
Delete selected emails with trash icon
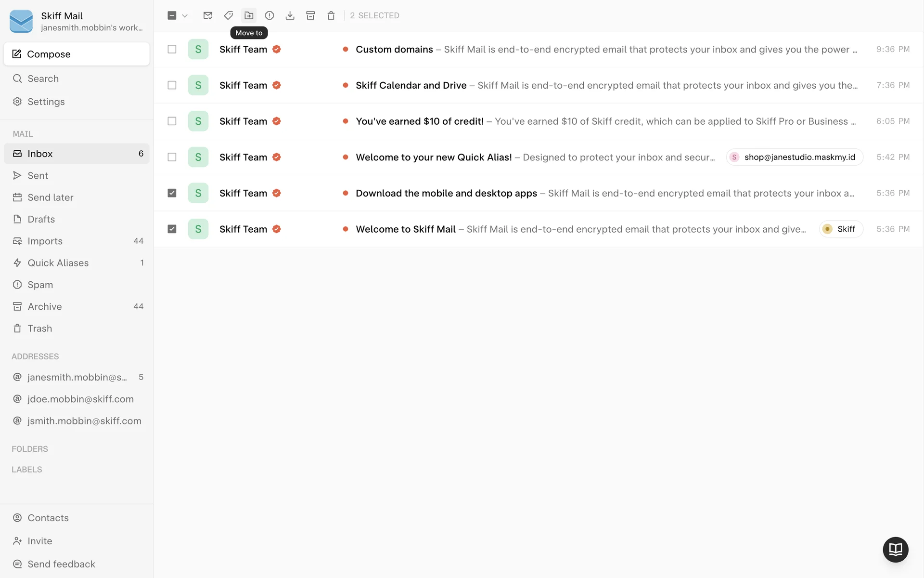pyautogui.click(x=331, y=15)
